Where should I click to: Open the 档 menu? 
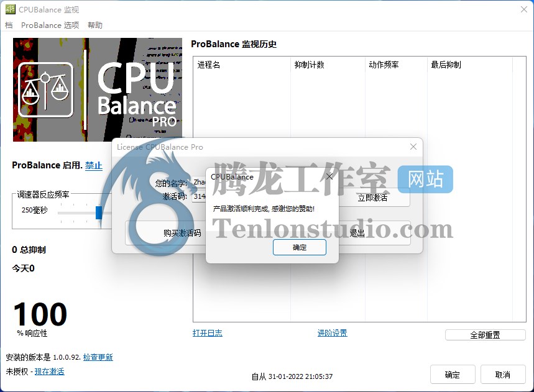point(9,25)
